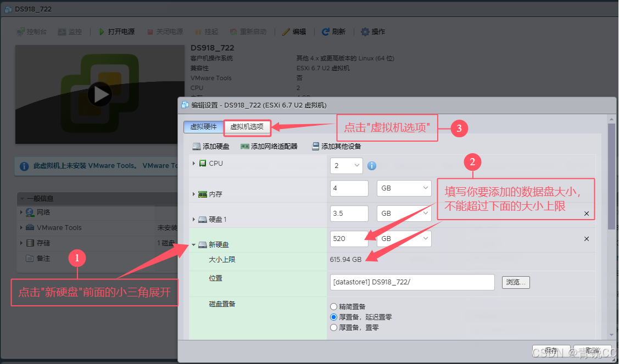Click the location field [datastore1] DS918_722/

(x=412, y=282)
